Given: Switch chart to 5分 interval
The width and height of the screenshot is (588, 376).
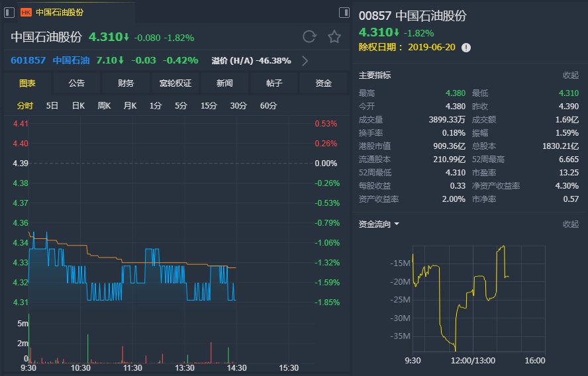Looking at the screenshot, I should pos(181,106).
